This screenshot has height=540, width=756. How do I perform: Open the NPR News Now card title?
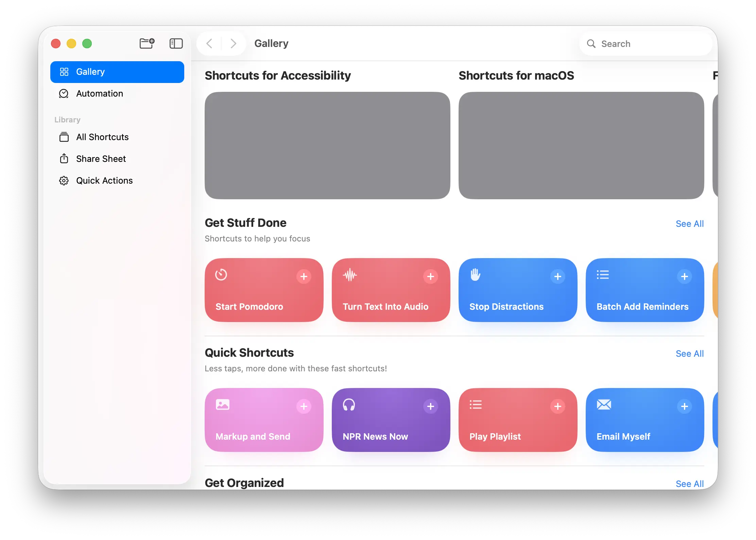[375, 437]
